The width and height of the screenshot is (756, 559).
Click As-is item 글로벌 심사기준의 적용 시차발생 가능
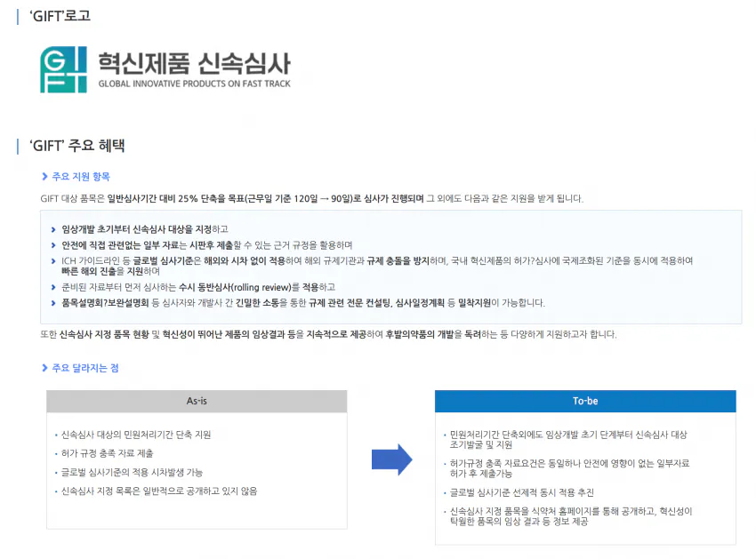(132, 472)
